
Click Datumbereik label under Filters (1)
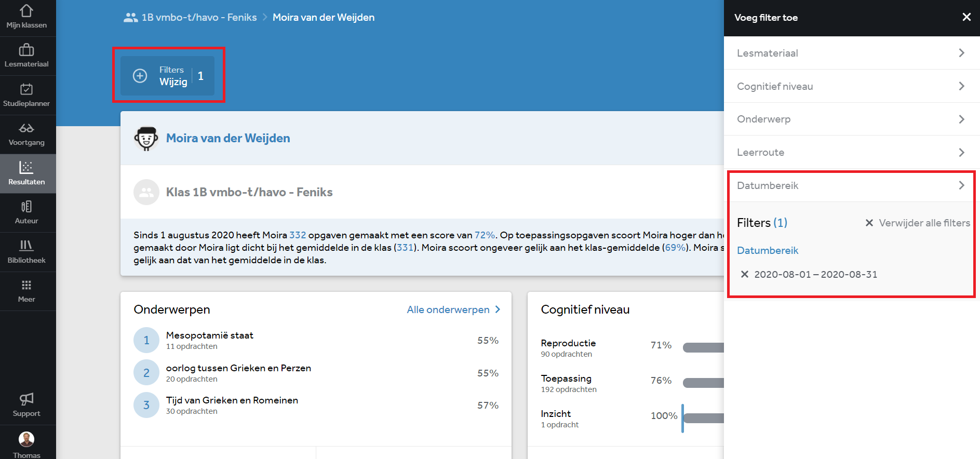[x=768, y=250]
